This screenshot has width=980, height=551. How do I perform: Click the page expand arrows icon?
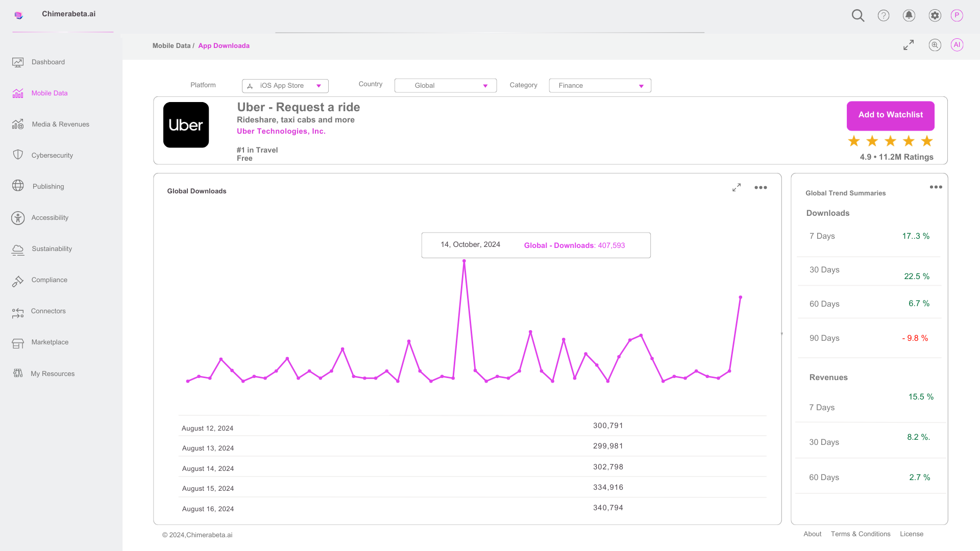pos(909,45)
